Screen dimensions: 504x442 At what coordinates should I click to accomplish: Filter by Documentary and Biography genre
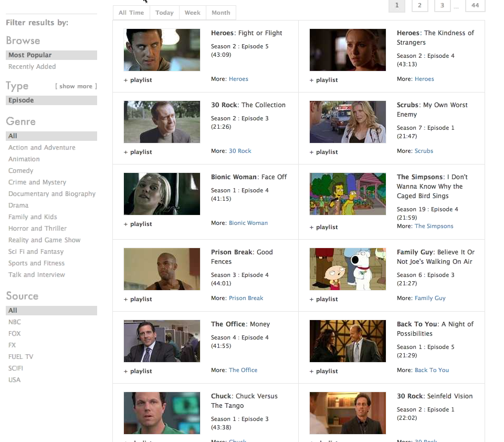[52, 194]
